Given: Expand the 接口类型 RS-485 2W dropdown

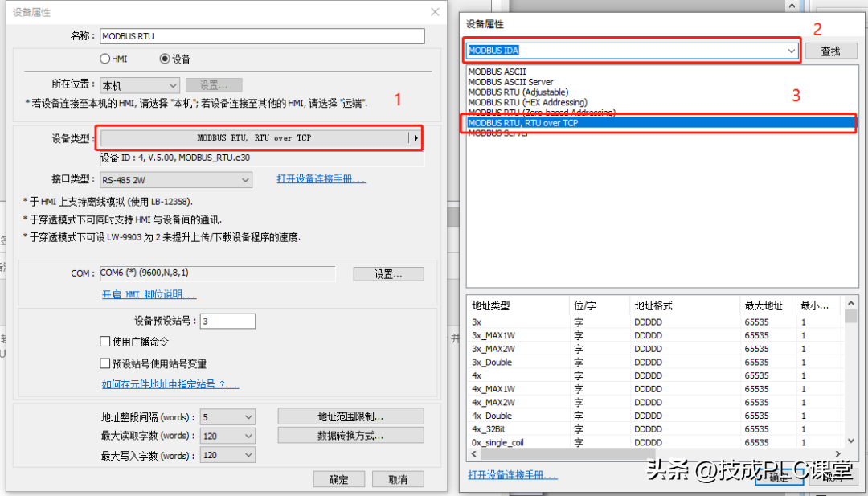Looking at the screenshot, I should 245,180.
